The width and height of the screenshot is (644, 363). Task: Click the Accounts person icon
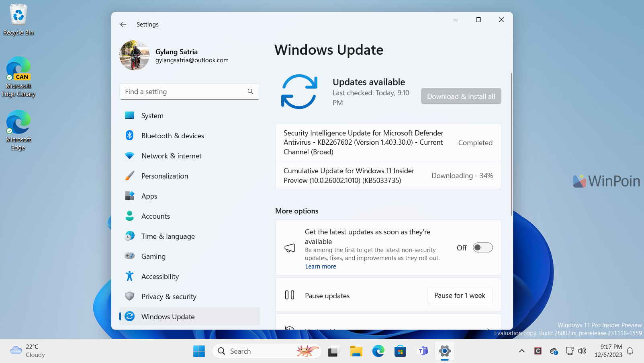tap(129, 216)
